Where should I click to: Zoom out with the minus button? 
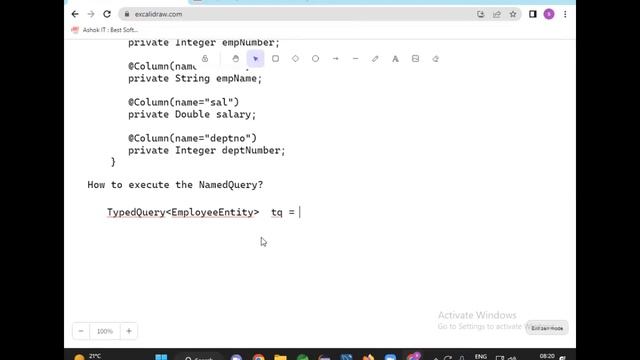pos(81,331)
